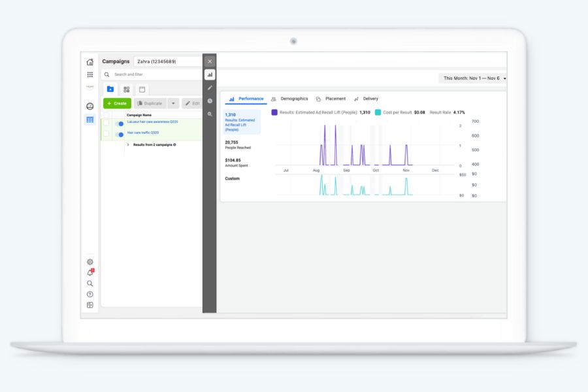Tick the select-all checkbox by Campaign Name

[x=106, y=115]
